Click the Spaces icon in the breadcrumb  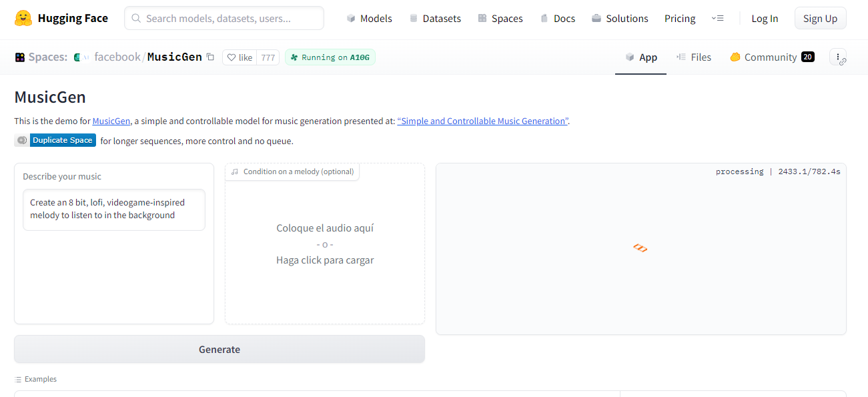click(20, 57)
